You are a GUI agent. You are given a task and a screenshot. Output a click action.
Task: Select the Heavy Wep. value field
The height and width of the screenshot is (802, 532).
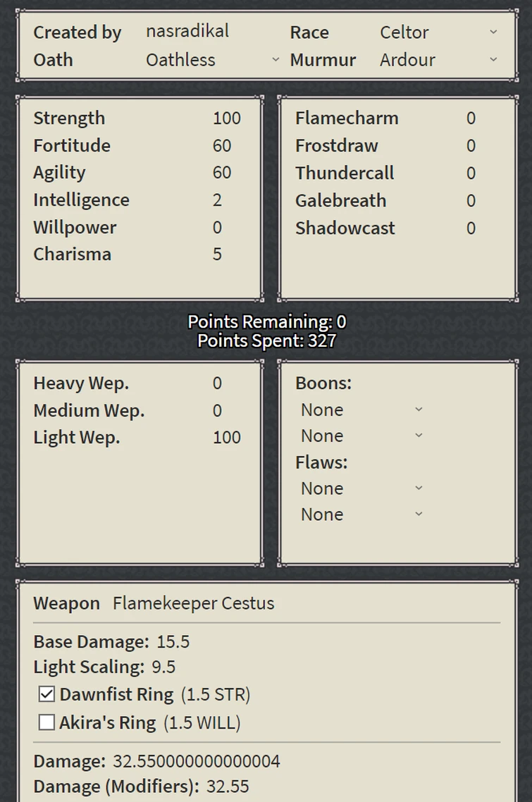(x=217, y=383)
